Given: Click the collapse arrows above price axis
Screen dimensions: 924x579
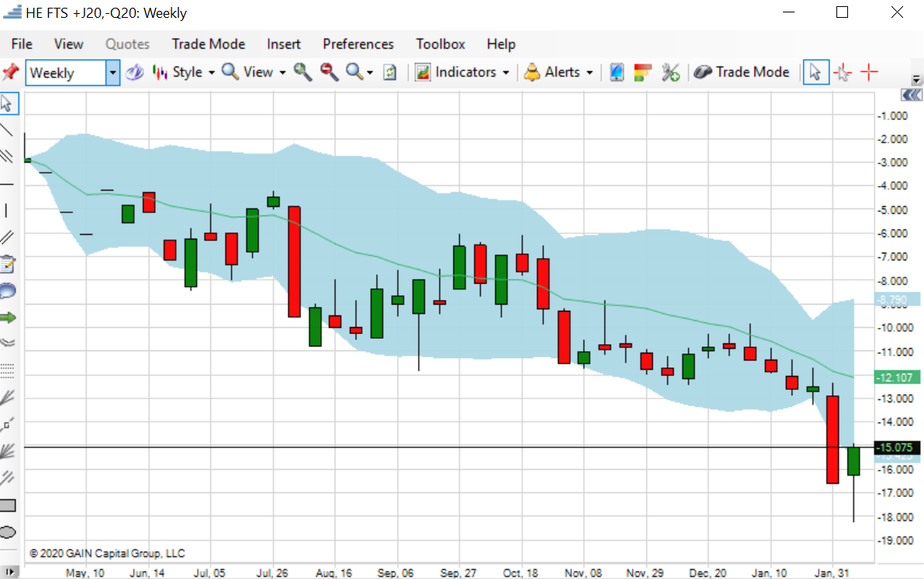Looking at the screenshot, I should [911, 95].
